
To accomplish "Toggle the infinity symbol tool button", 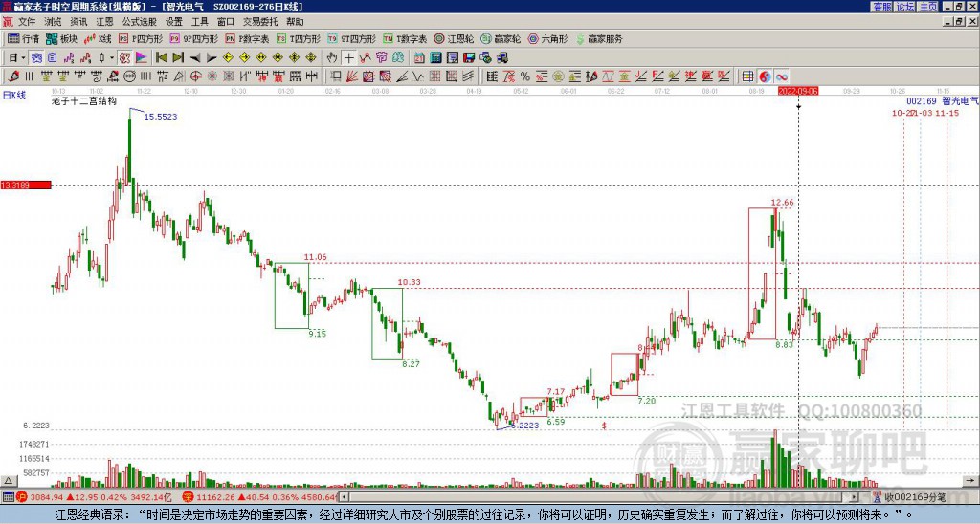I will [781, 76].
